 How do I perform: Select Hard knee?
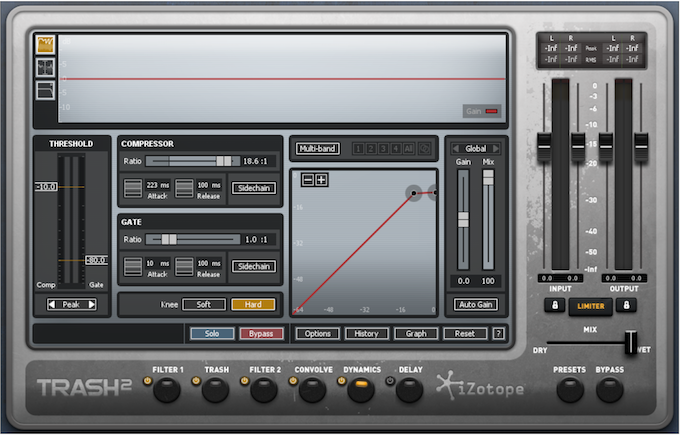point(253,304)
